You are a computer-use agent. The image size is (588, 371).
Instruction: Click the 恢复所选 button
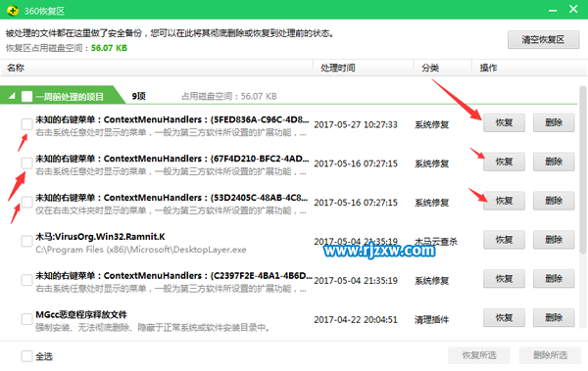479,355
